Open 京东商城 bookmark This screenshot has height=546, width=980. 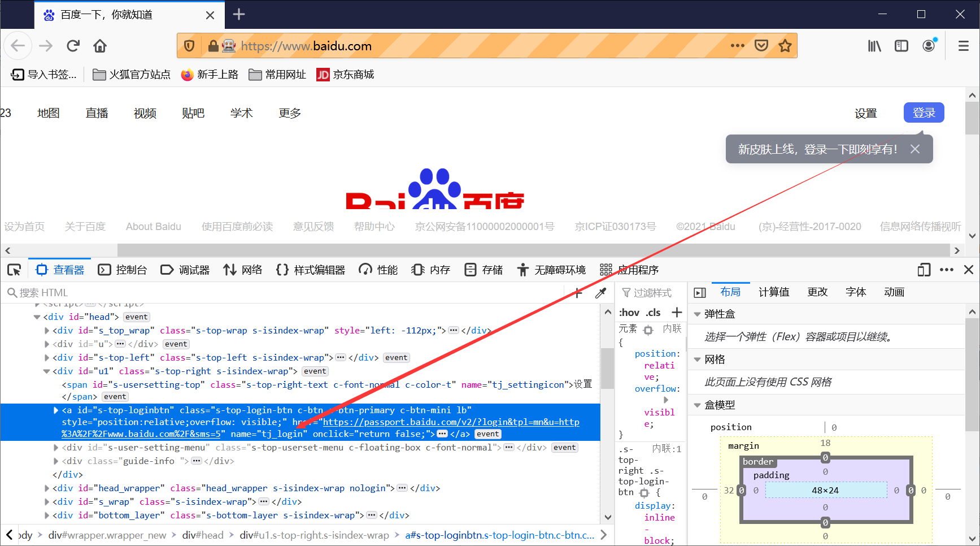coord(345,75)
